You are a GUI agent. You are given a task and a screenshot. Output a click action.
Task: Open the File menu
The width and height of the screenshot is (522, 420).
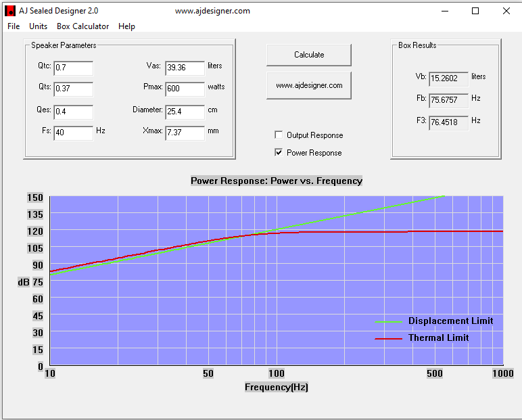(14, 26)
